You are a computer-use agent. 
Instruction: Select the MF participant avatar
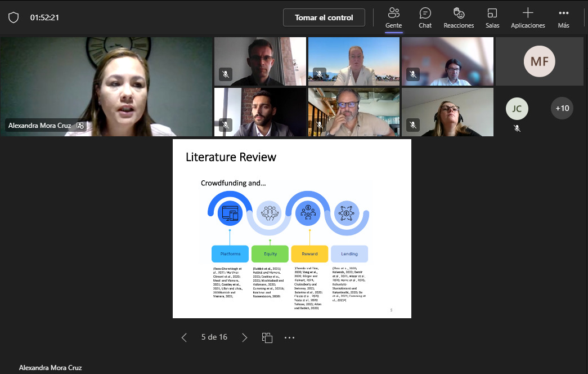539,61
